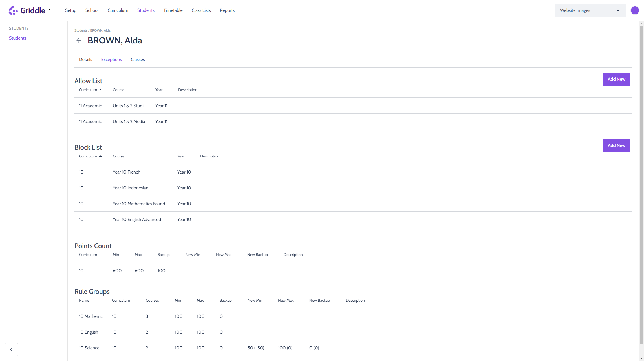This screenshot has width=644, height=361.
Task: Click Add New in the Block List
Action: coord(616,146)
